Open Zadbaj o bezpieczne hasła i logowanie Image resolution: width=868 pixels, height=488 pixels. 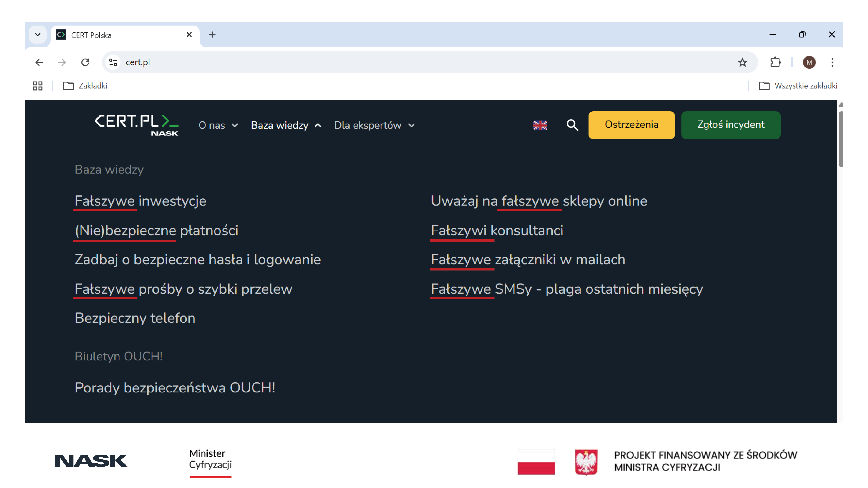(x=197, y=260)
